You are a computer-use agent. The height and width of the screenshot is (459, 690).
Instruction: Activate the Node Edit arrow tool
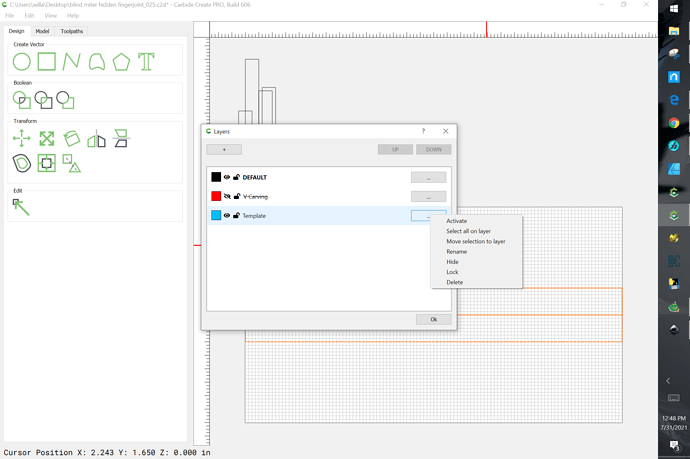tap(21, 207)
